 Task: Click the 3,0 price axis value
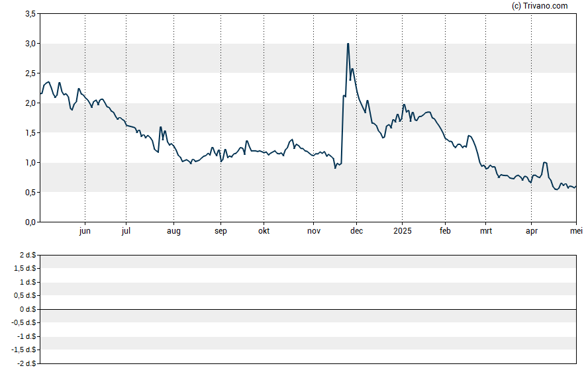(30, 44)
